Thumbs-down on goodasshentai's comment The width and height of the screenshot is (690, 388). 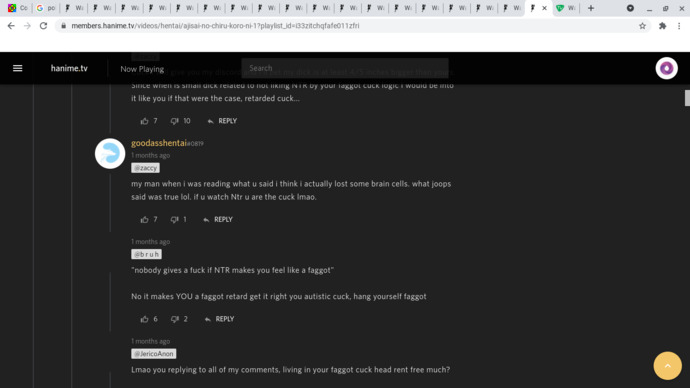pyautogui.click(x=174, y=220)
